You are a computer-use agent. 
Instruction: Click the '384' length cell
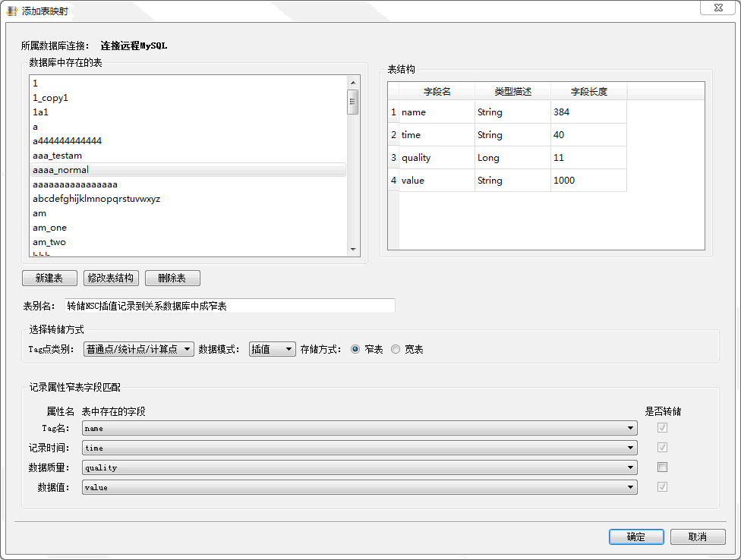click(589, 112)
